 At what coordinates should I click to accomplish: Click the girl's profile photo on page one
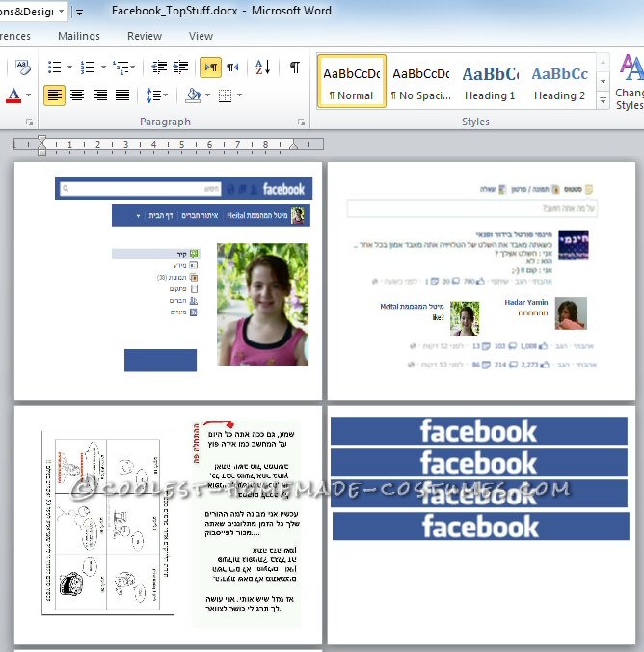262,304
